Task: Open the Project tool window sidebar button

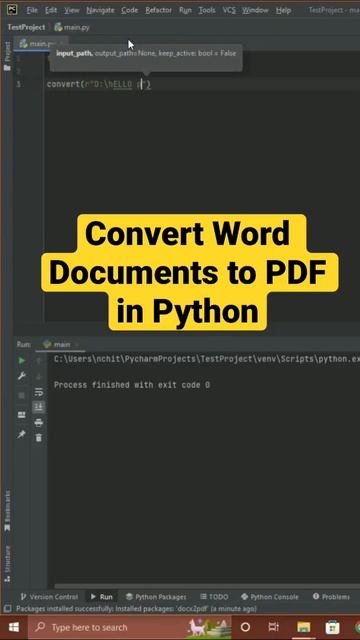Action: click(x=7, y=56)
